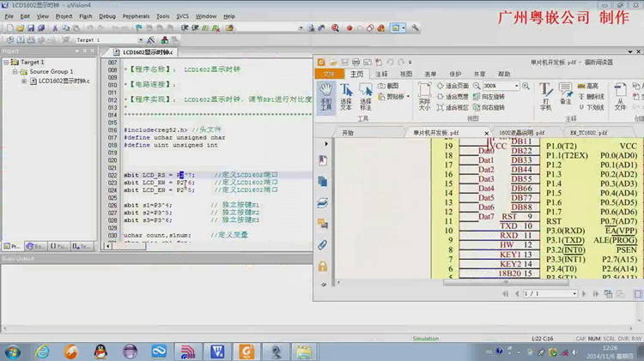The image size is (644, 361).
Task: Switch to the Comment (注释) ribbon tab
Action: point(381,74)
